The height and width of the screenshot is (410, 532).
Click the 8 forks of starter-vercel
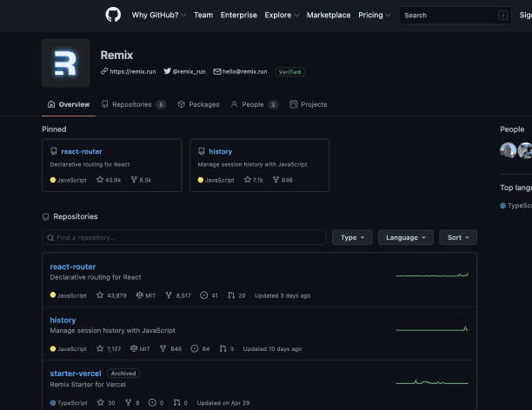click(132, 403)
